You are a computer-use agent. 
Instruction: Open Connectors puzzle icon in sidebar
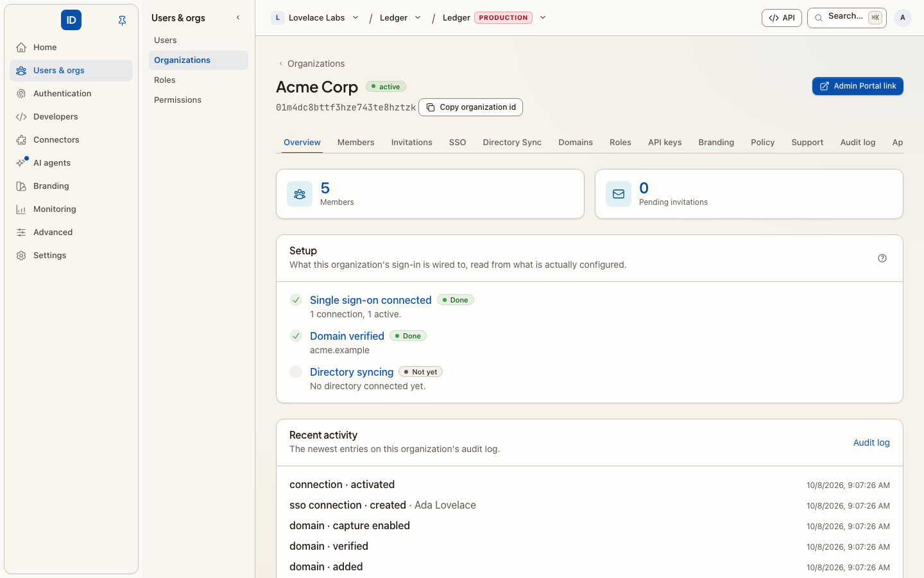click(x=21, y=140)
